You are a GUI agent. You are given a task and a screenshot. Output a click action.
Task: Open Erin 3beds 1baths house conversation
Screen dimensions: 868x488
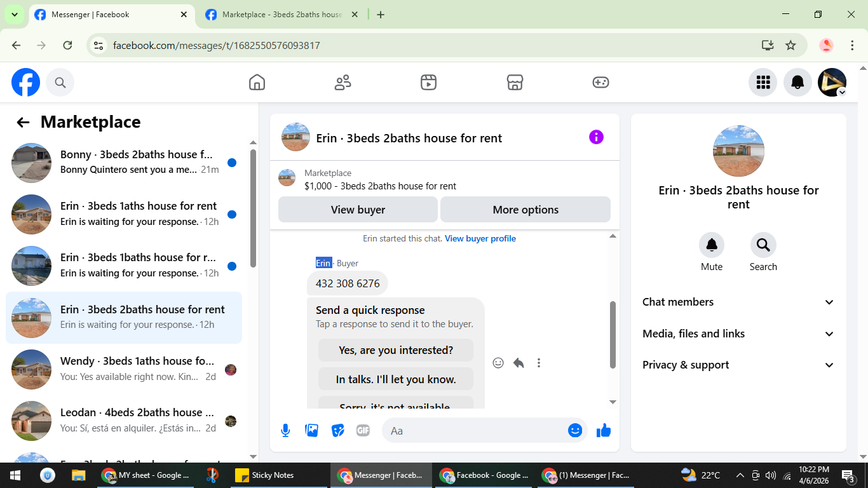(x=124, y=266)
